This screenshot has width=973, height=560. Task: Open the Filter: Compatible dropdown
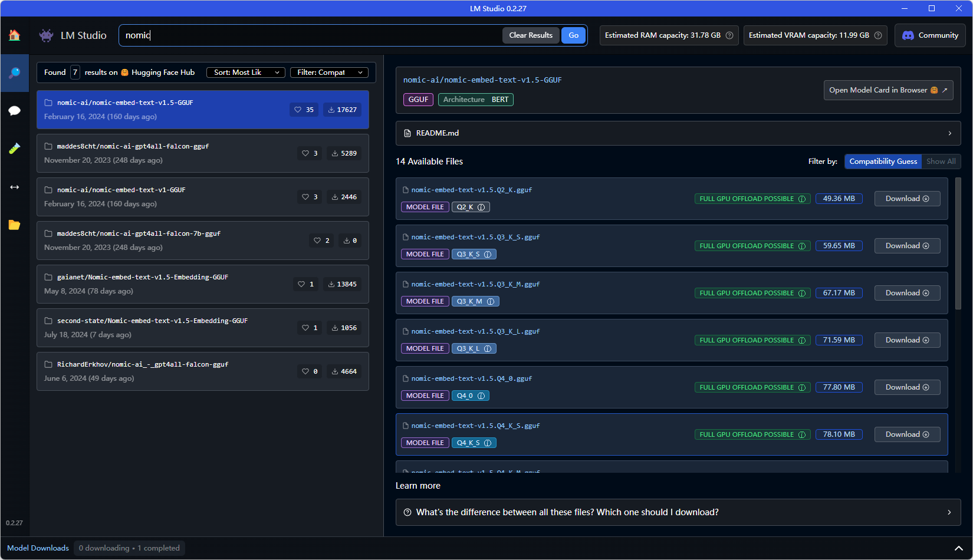[x=329, y=73]
